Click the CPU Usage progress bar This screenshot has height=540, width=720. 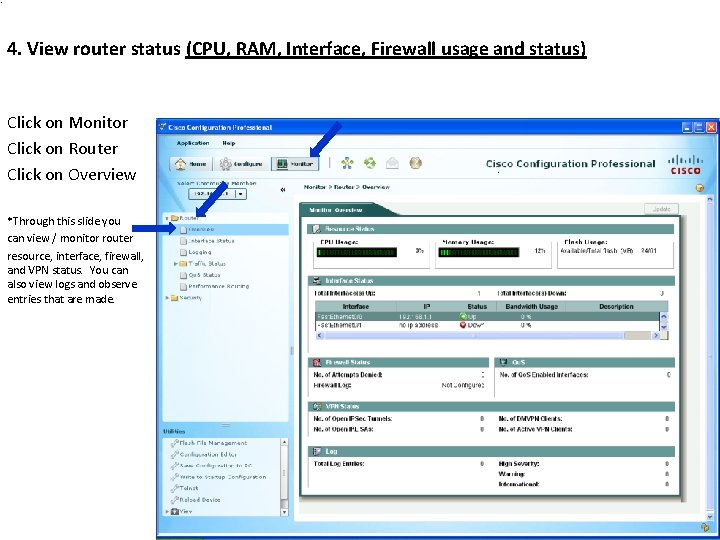tap(356, 252)
